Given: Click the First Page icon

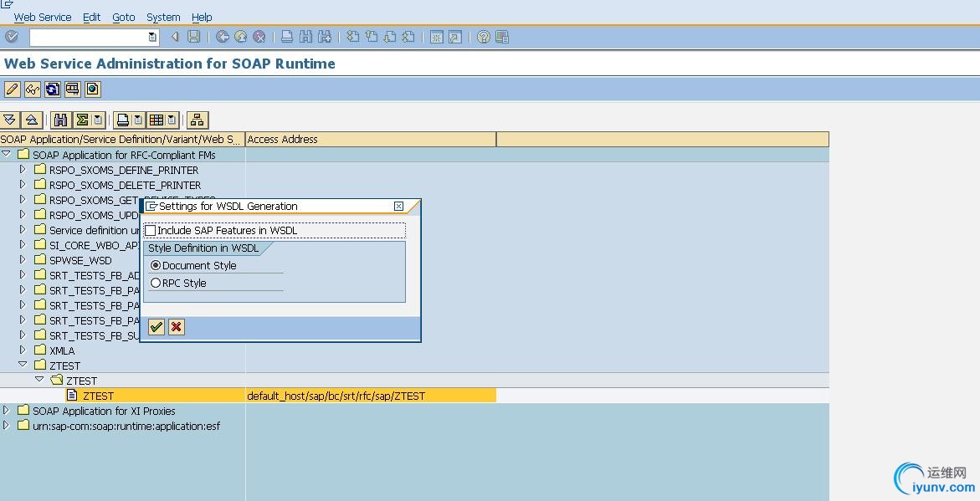Looking at the screenshot, I should 353,37.
